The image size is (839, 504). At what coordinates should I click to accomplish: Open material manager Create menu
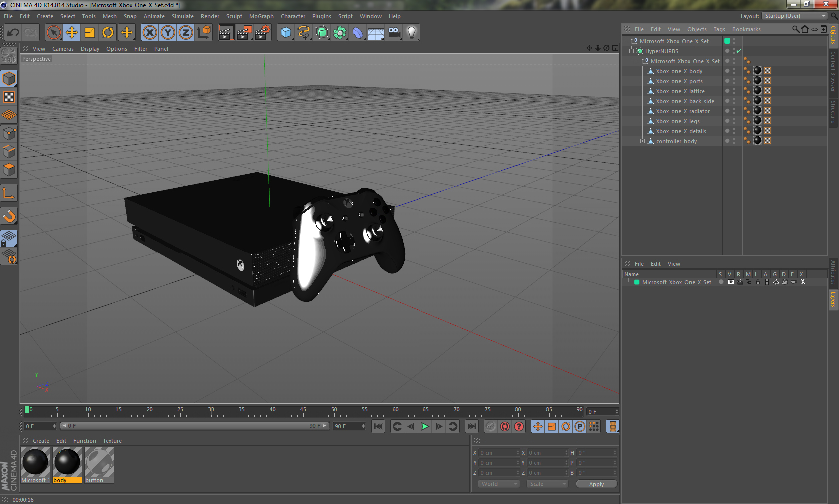[x=41, y=441]
